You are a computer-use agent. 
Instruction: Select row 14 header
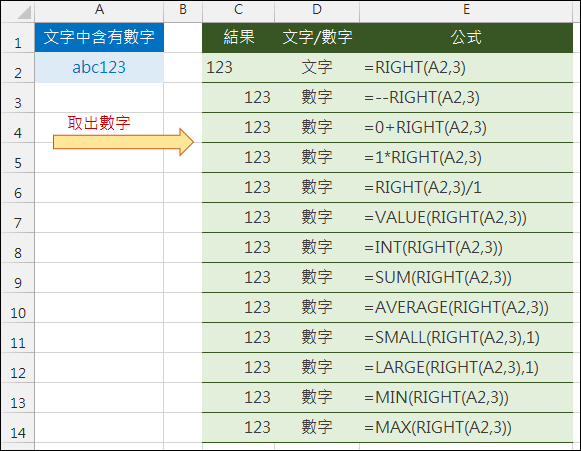point(17,428)
